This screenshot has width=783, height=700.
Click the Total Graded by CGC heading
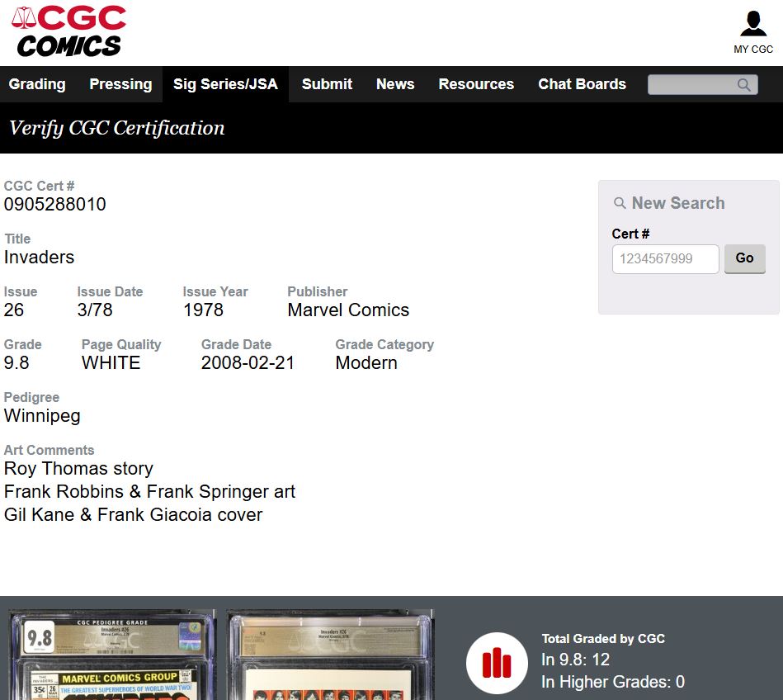point(603,639)
